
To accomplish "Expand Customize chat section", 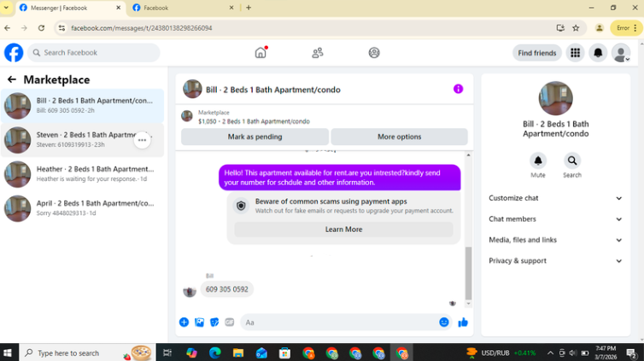I will coord(555,198).
